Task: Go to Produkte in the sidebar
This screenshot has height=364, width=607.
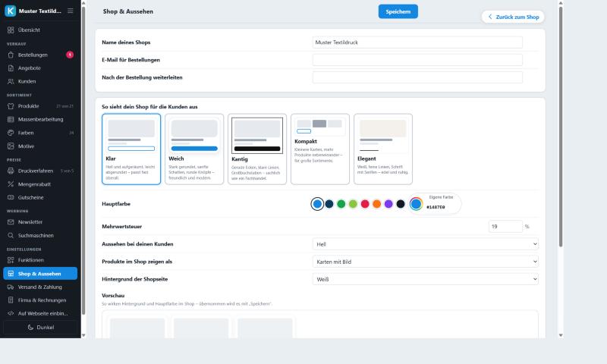Action: point(40,106)
